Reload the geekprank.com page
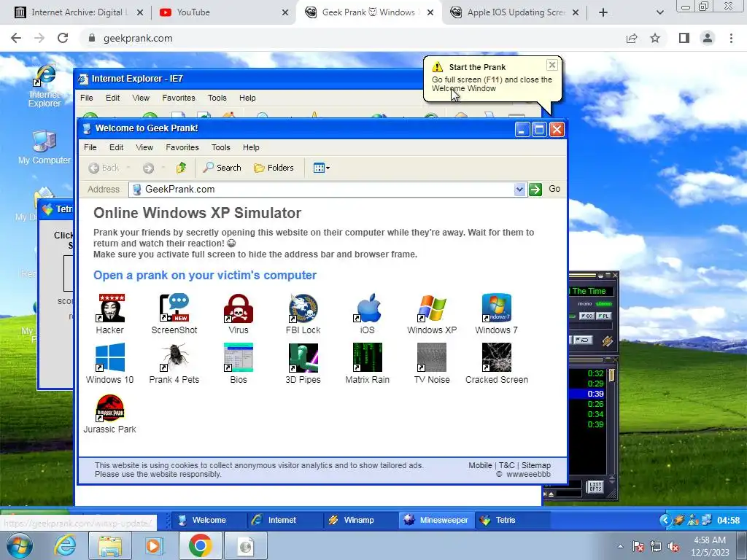Viewport: 747px width, 560px height. coord(63,38)
